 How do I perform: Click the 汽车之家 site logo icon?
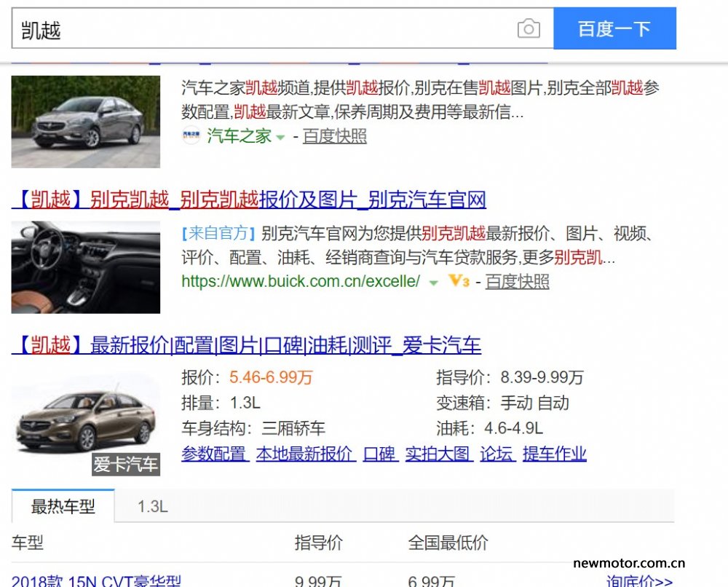coord(191,135)
